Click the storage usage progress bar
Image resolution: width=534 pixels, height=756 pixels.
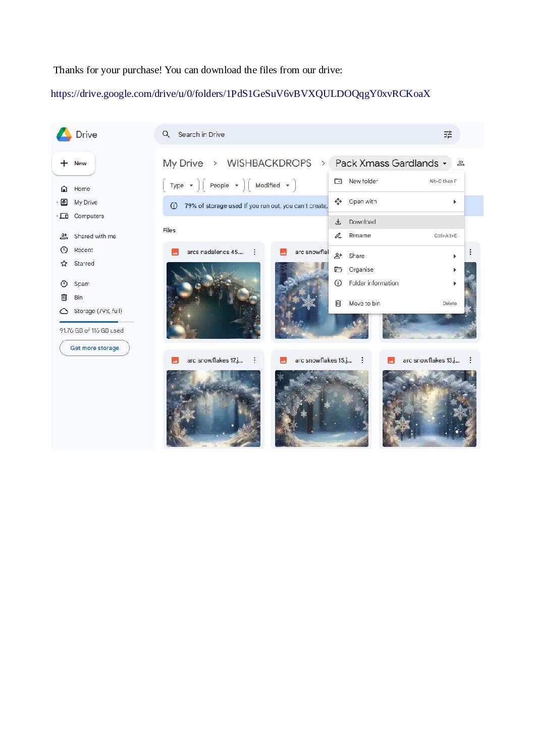[x=96, y=322]
